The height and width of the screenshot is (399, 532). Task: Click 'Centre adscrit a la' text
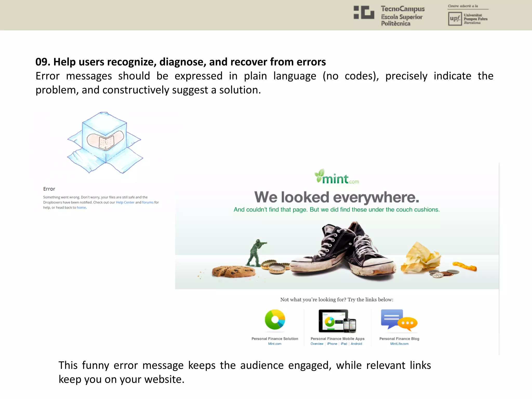[x=463, y=6]
